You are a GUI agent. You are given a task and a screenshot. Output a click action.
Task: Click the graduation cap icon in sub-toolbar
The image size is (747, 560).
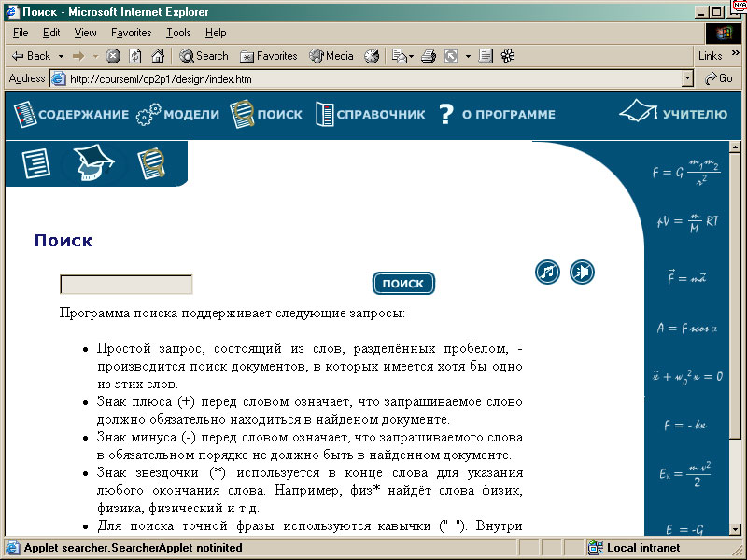point(92,163)
